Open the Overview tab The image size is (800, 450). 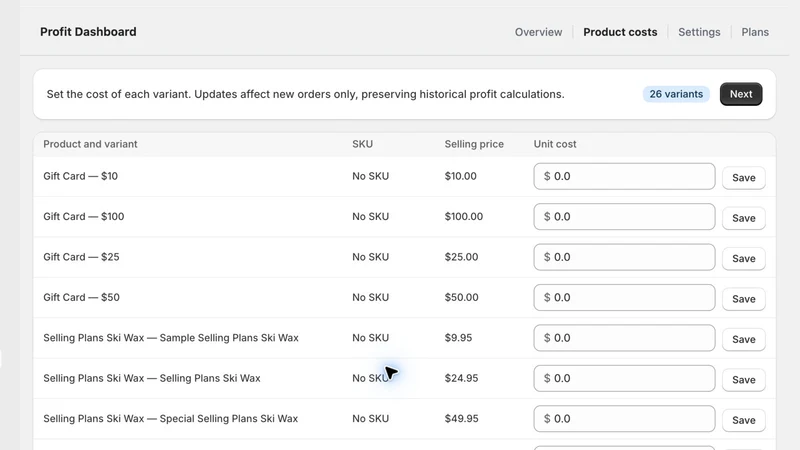click(x=538, y=32)
